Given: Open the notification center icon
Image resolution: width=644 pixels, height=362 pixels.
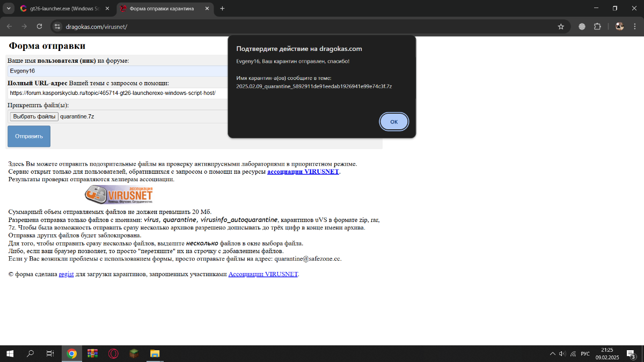Looking at the screenshot, I should (x=632, y=354).
